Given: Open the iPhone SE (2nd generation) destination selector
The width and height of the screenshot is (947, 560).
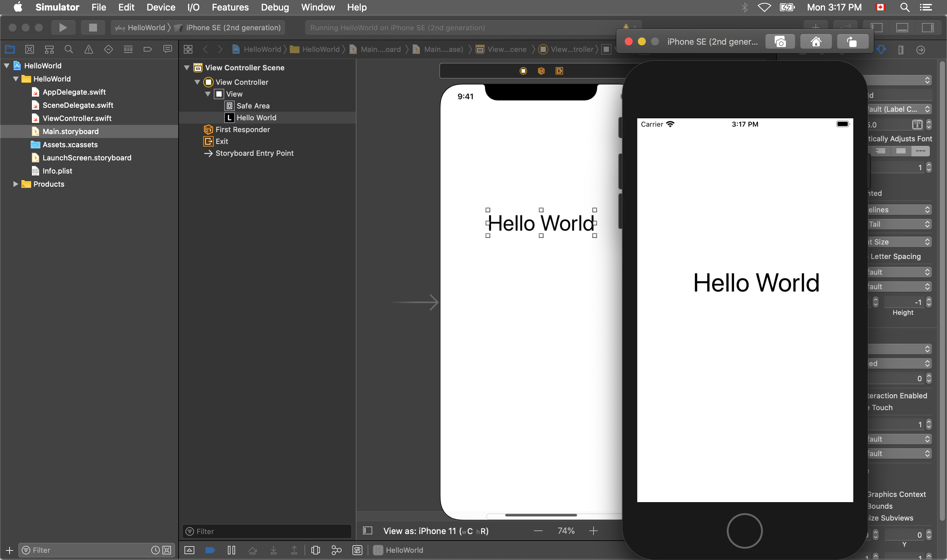Looking at the screenshot, I should click(x=228, y=28).
